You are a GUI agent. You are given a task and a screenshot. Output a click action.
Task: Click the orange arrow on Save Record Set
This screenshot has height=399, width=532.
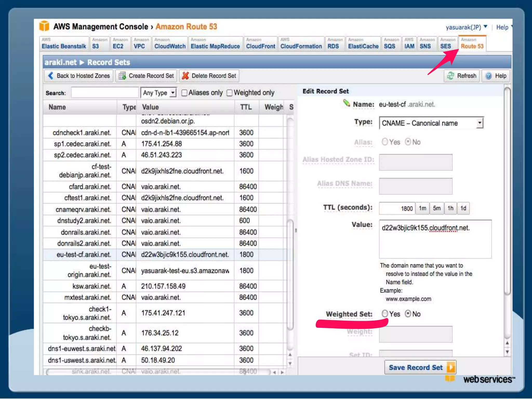[451, 367]
